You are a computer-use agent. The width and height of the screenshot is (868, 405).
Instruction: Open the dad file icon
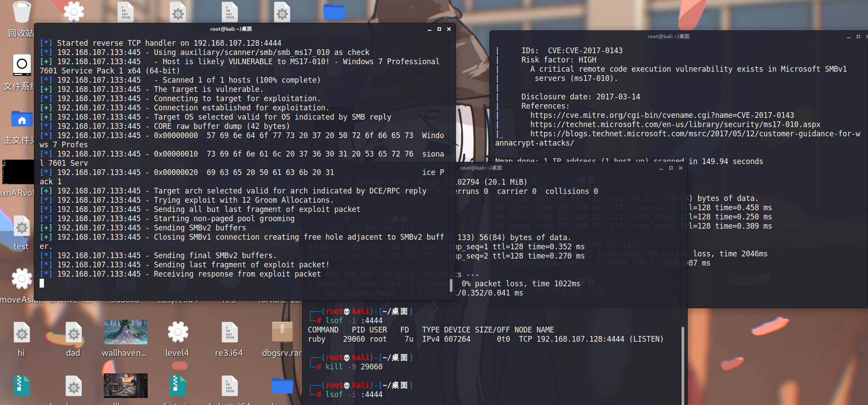point(73,333)
